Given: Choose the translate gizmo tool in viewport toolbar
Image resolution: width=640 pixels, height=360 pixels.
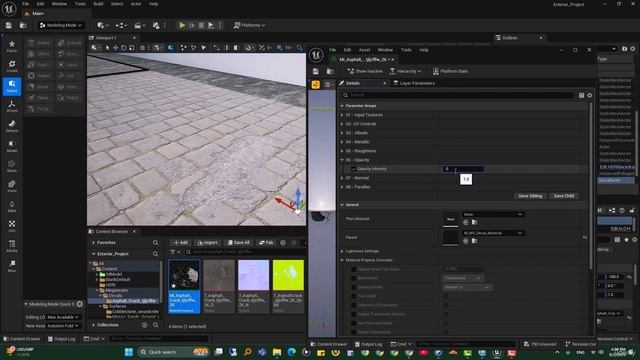Looking at the screenshot, I should pos(116,48).
